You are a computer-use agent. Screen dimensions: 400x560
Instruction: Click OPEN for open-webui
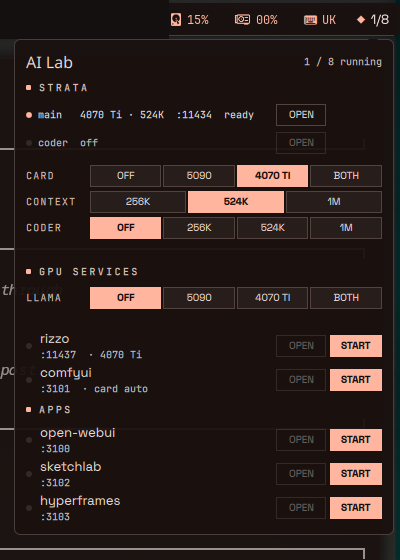[x=301, y=440]
